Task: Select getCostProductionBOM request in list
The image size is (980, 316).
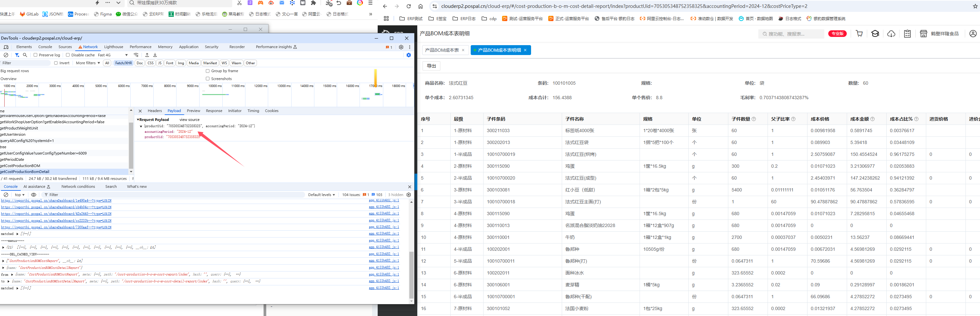Action: (20, 166)
